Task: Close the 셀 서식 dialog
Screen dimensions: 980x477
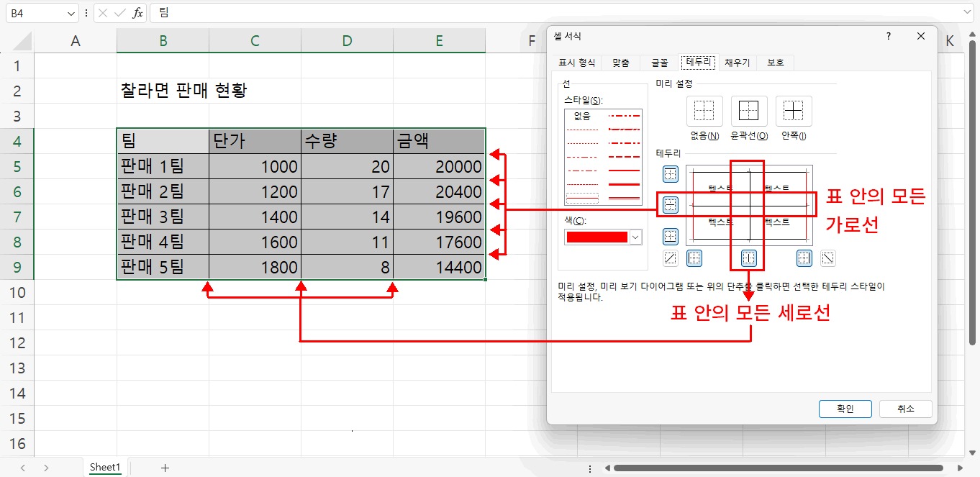Action: click(x=921, y=36)
